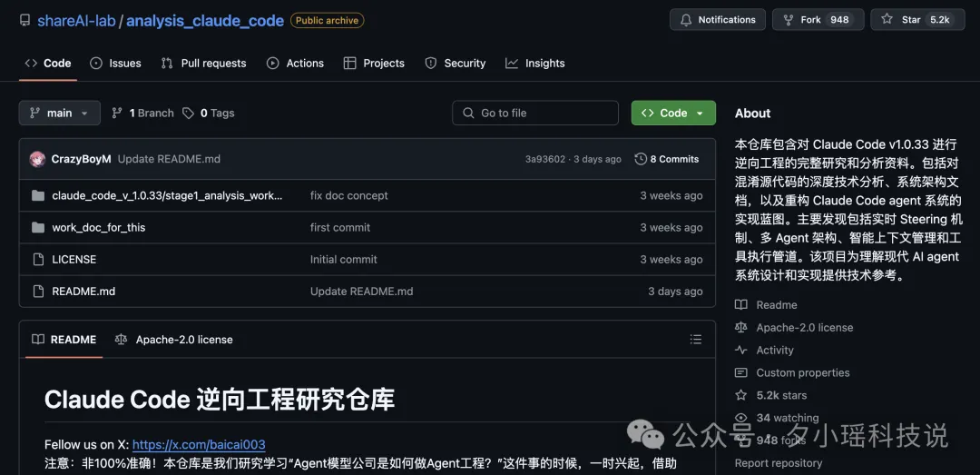Open Custom properties in About sidebar
Viewport: 980px width, 475px height.
pos(792,373)
